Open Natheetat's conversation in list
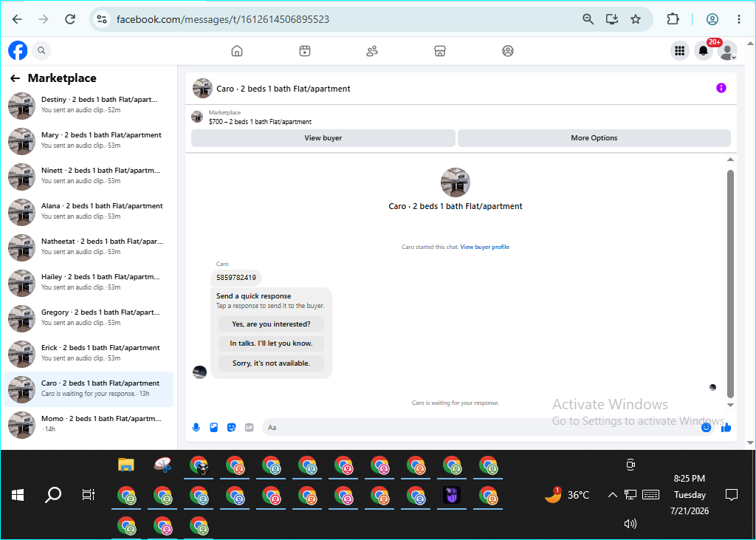Image resolution: width=756 pixels, height=540 pixels. (x=89, y=247)
